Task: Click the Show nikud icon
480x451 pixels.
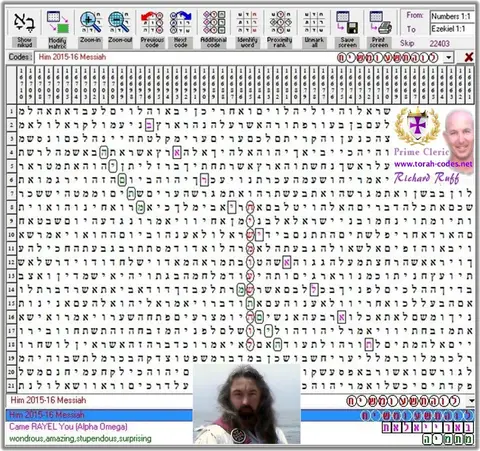Action: pyautogui.click(x=24, y=23)
